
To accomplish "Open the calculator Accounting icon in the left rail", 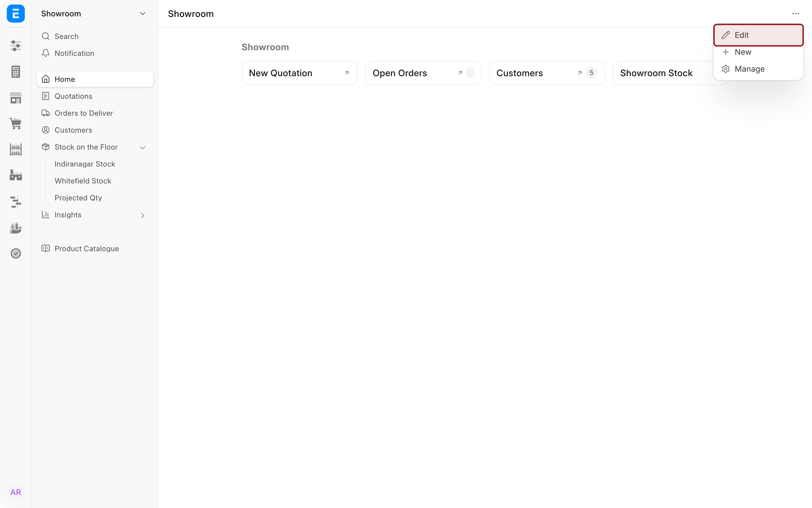I will (x=16, y=72).
